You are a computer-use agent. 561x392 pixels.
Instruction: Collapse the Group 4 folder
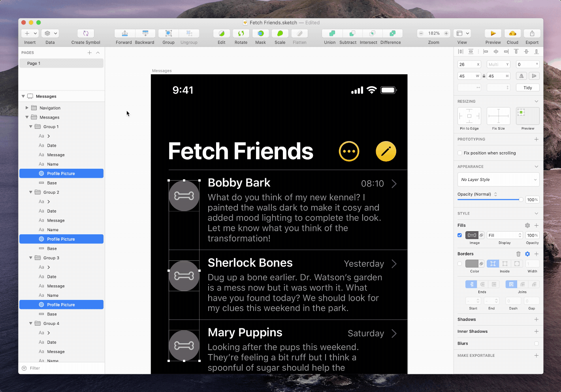(x=30, y=324)
